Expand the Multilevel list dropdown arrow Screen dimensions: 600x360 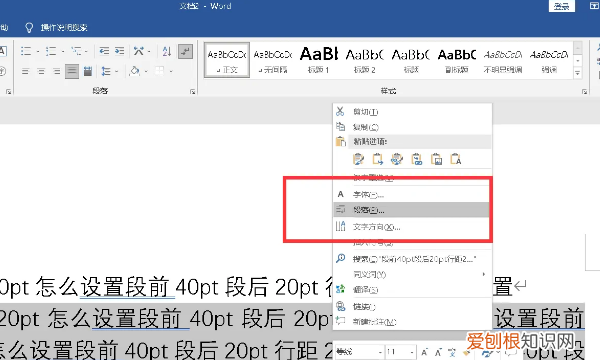[86, 51]
